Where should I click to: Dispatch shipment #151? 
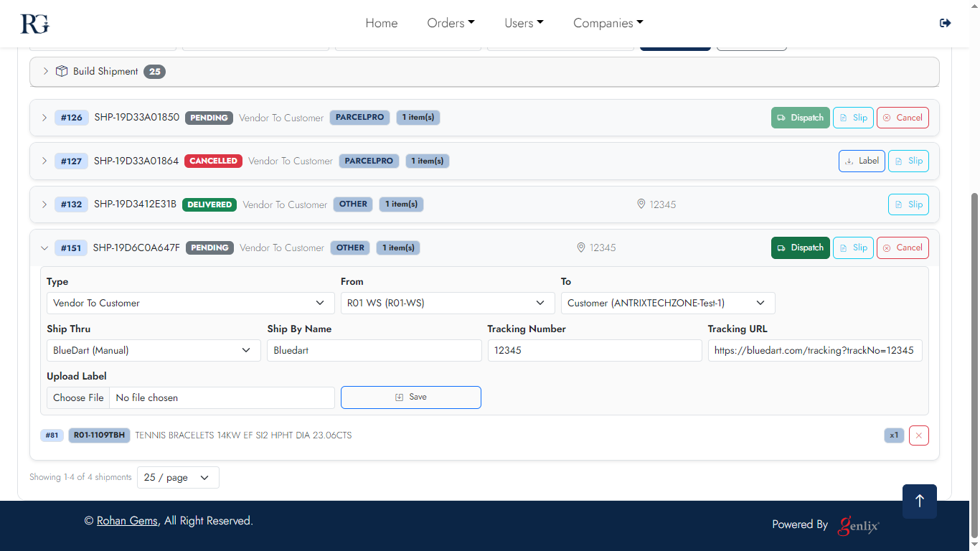(800, 248)
